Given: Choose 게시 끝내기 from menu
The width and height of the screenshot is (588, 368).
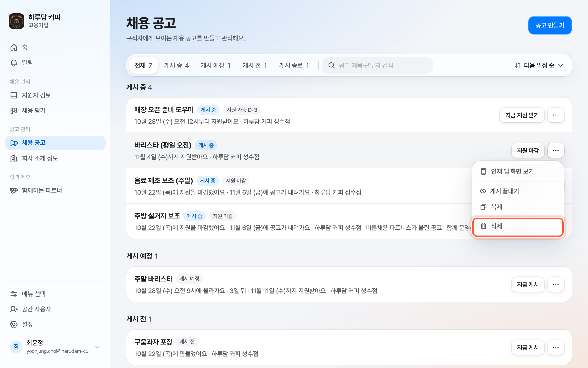Looking at the screenshot, I should 518,191.
